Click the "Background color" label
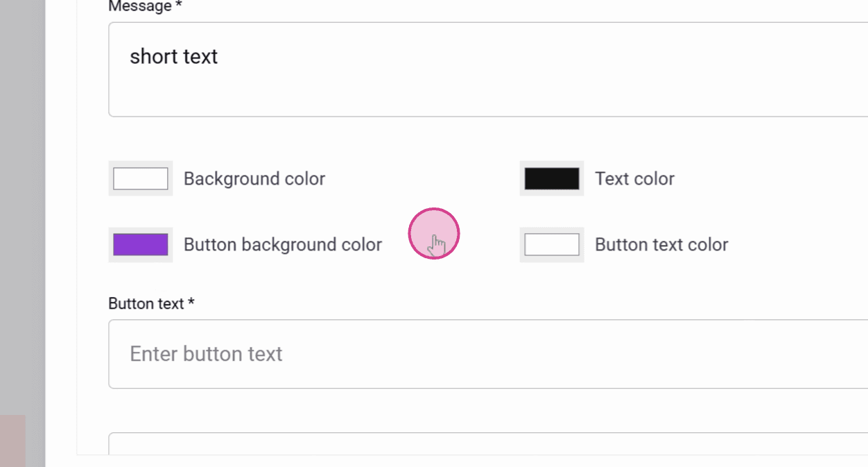The image size is (868, 467). point(254,178)
